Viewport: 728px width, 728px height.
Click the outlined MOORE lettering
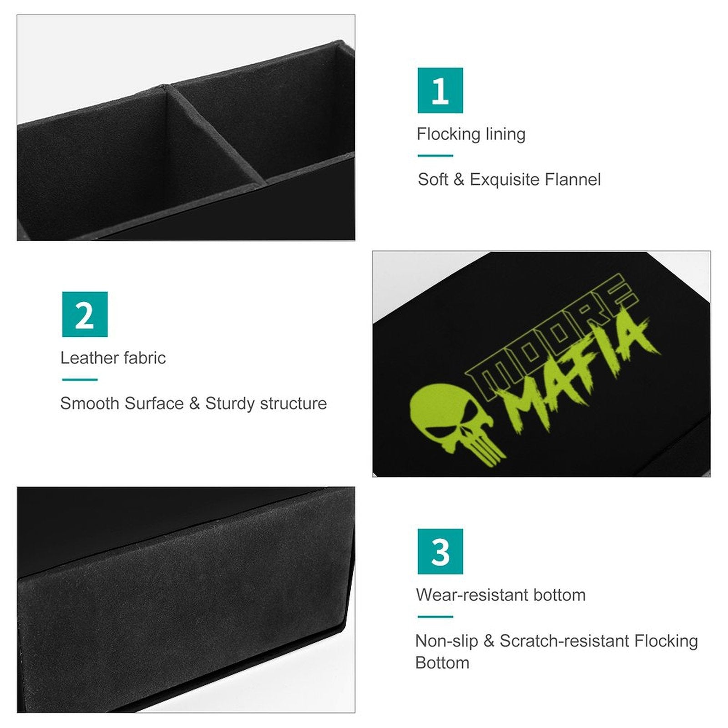(551, 338)
